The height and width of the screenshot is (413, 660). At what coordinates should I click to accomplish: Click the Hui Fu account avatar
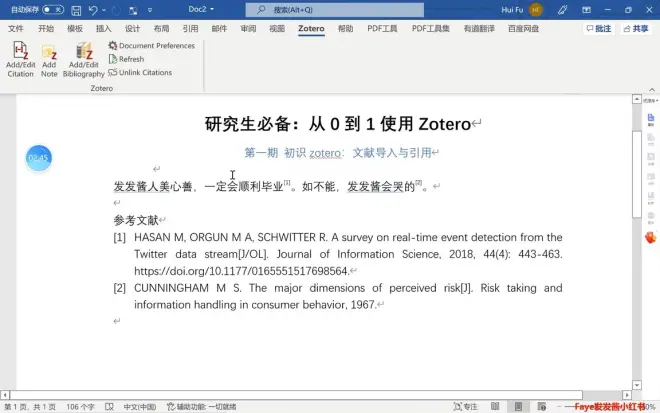536,9
